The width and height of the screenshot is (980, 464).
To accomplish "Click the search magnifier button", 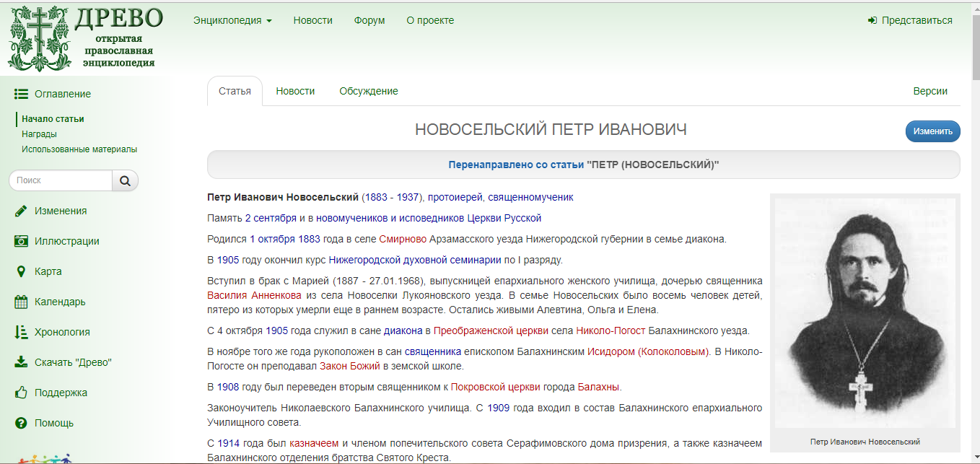I will (x=125, y=180).
